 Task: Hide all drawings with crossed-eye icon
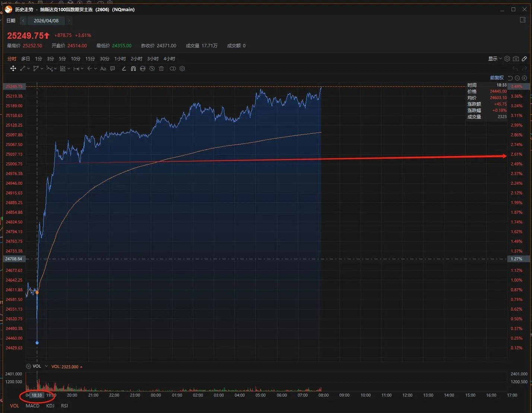pyautogui.click(x=152, y=69)
